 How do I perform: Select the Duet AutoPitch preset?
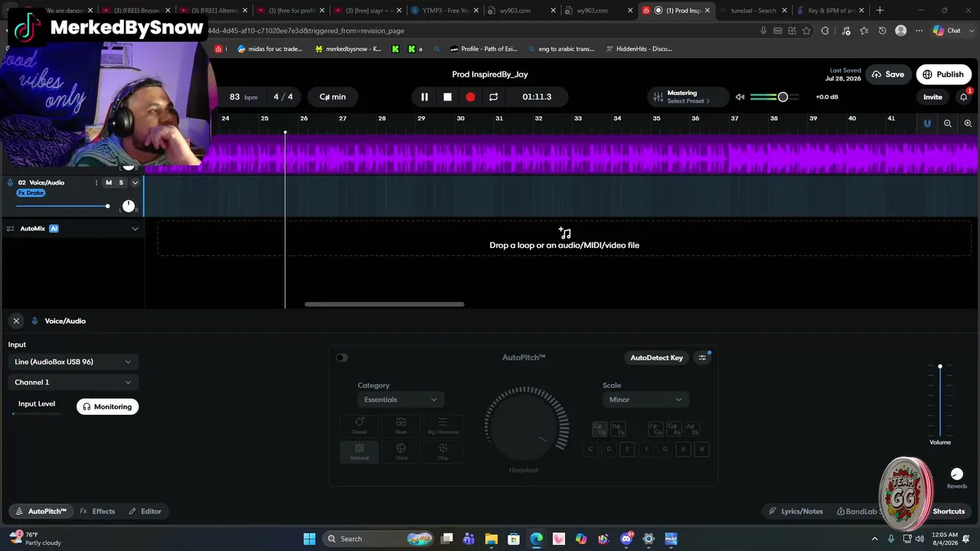point(401,426)
